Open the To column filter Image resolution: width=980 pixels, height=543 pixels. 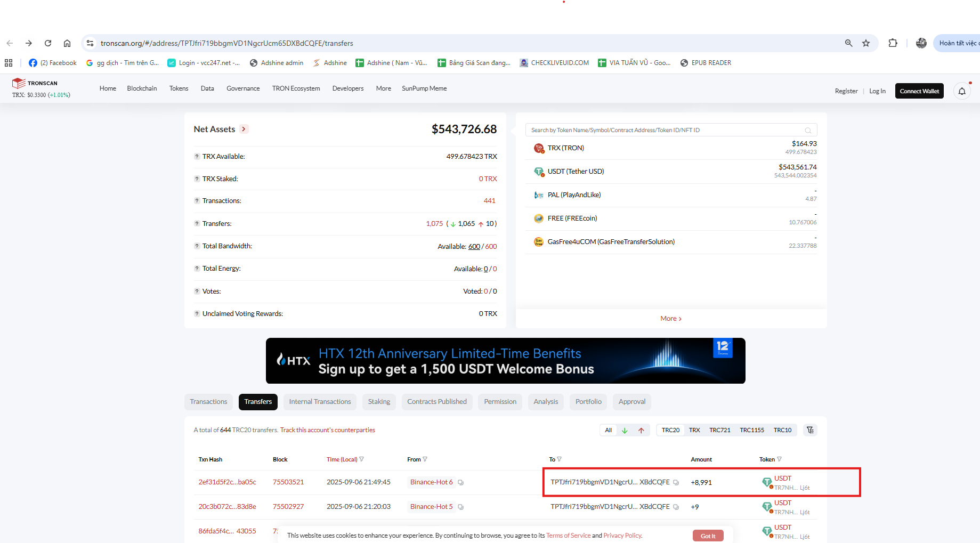coord(559,459)
